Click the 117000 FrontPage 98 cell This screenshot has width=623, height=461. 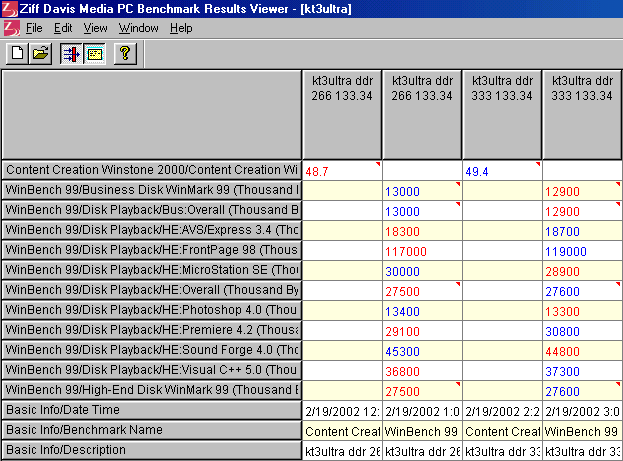[x=422, y=251]
